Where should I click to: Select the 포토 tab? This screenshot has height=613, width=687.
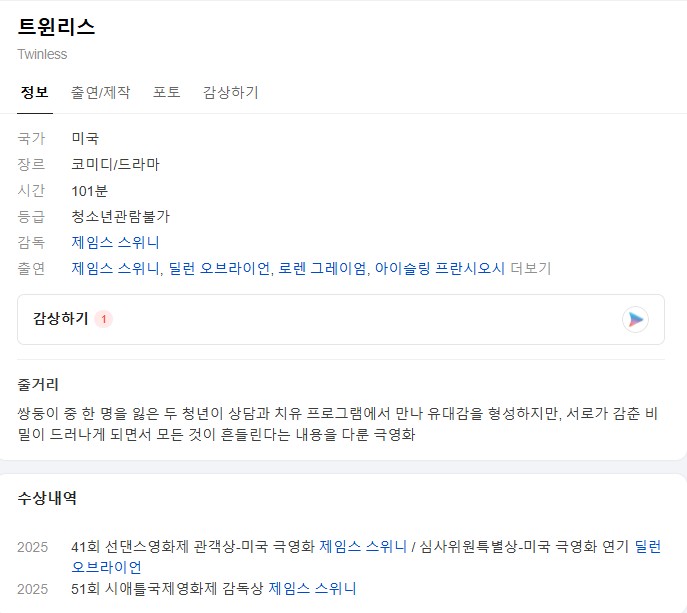(x=166, y=92)
